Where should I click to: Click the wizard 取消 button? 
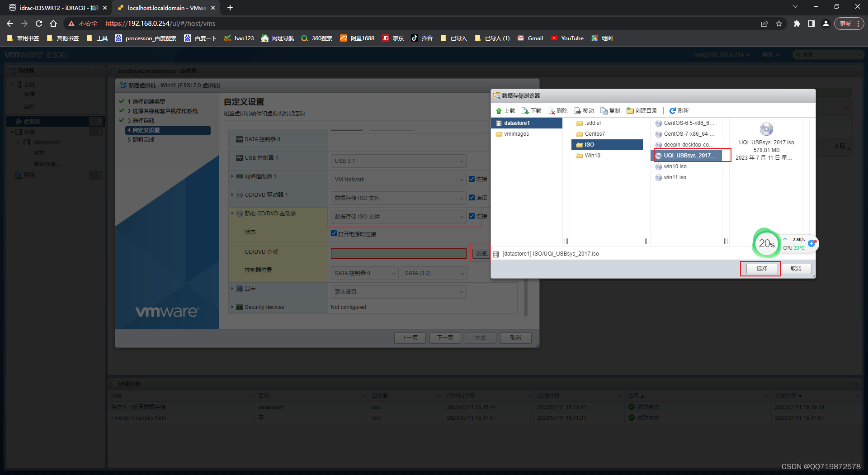click(x=516, y=338)
